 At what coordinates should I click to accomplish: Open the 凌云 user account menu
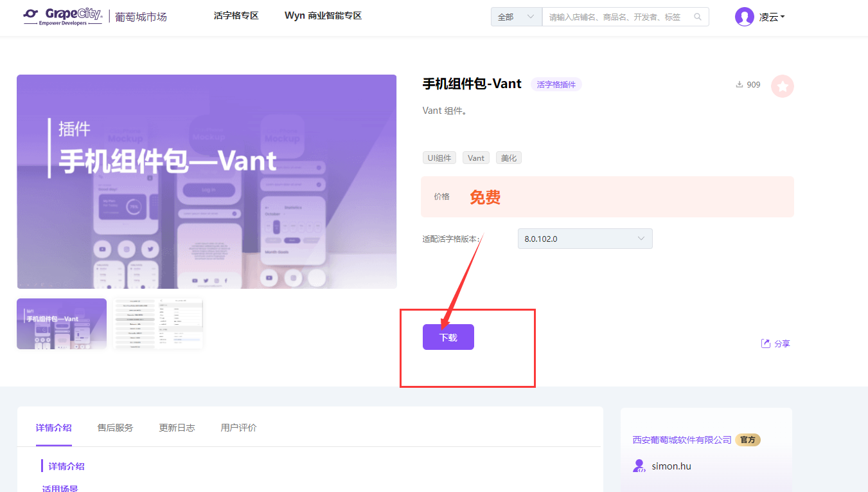click(x=772, y=17)
